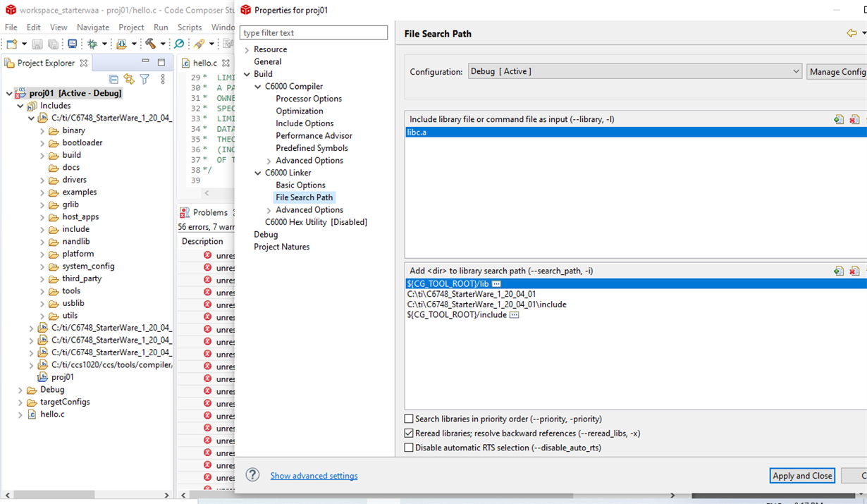Screen dimensions: 867x504
Task: Uncheck Reread libraries; resolve backward references
Action: tap(409, 434)
